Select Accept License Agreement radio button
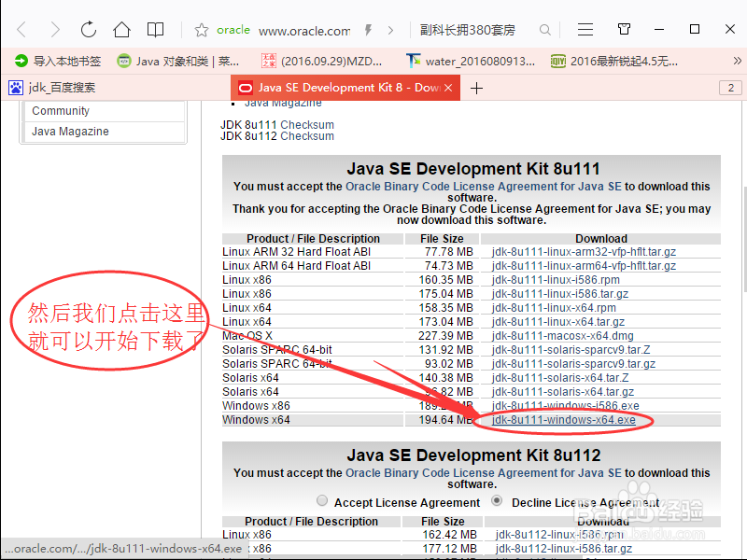747x560 pixels. click(x=322, y=500)
